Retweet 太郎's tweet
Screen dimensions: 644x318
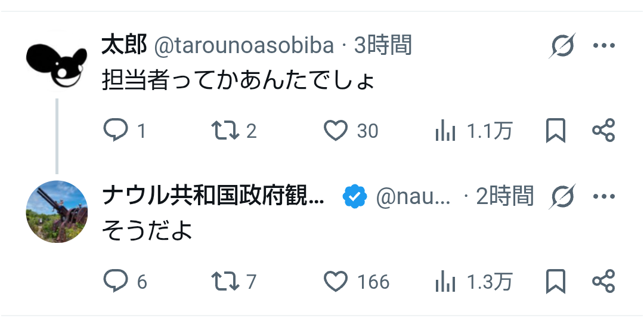tap(225, 130)
